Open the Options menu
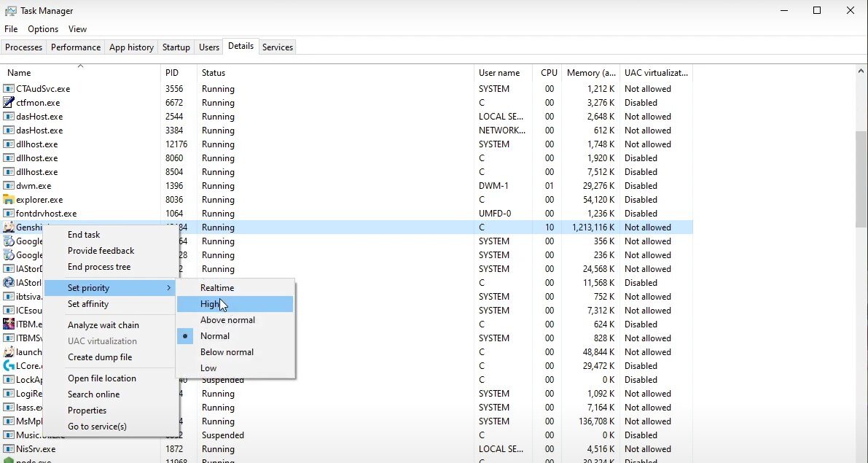 click(43, 29)
